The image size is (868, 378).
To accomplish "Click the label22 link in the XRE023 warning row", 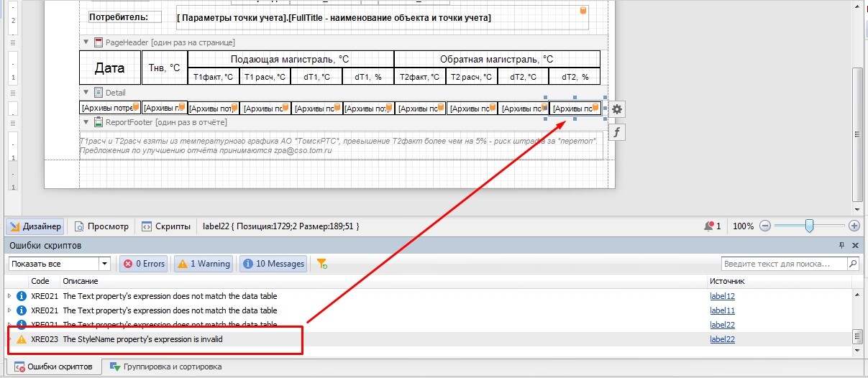I will point(722,339).
